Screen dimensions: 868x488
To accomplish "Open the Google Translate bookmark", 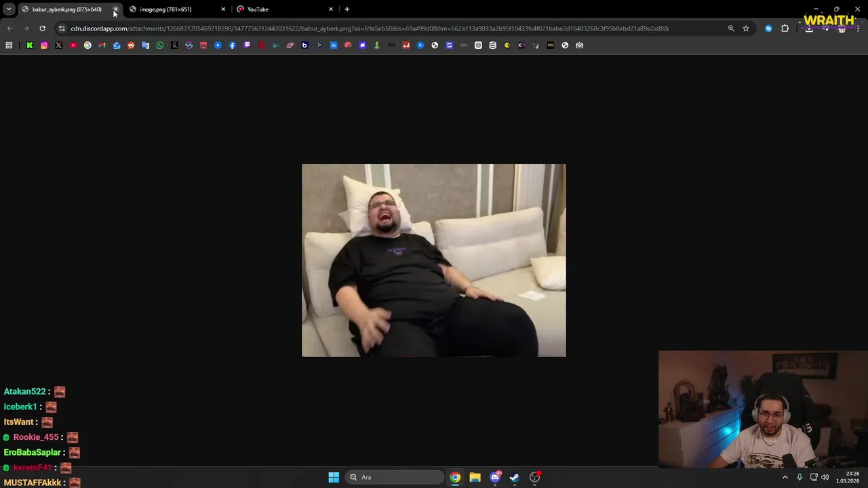I will (145, 45).
